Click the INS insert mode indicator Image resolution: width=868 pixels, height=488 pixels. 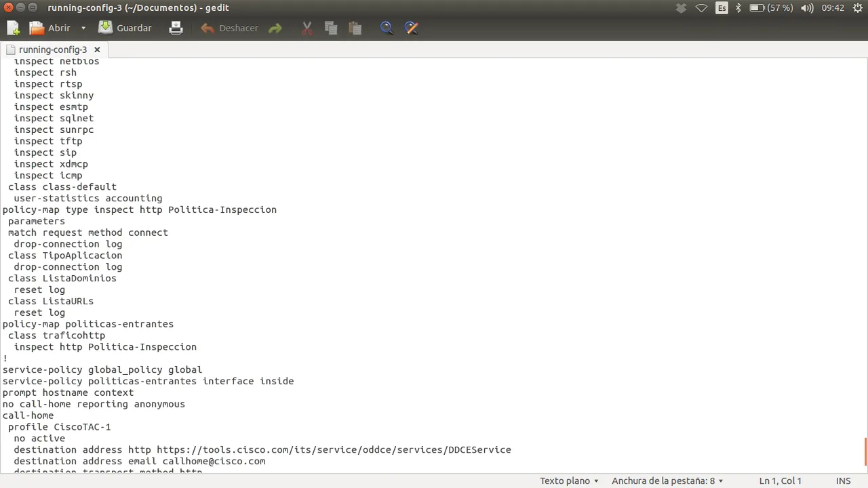tap(843, 481)
